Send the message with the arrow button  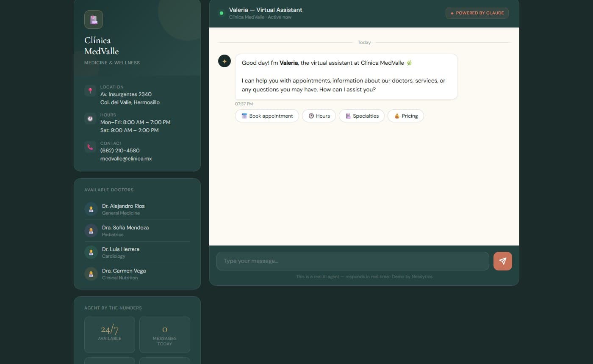[x=503, y=261]
